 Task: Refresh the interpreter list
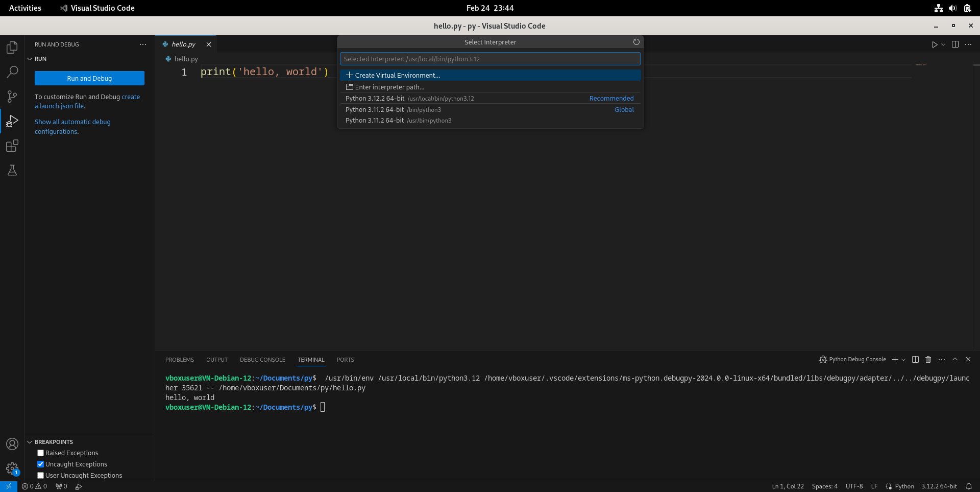[x=636, y=42]
